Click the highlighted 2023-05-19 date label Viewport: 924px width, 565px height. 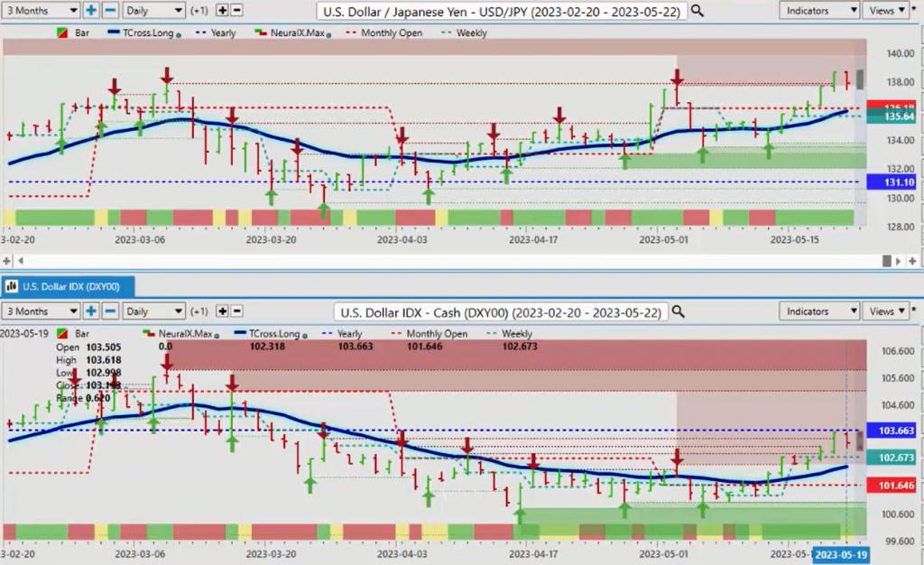pos(841,554)
